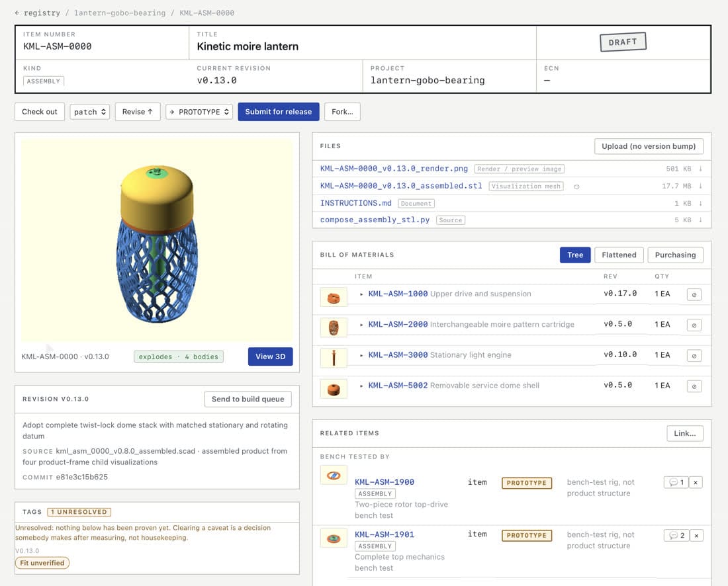The height and width of the screenshot is (586, 728).
Task: Click the v0.17.0 revision of KML-ASM-1000
Action: click(620, 294)
